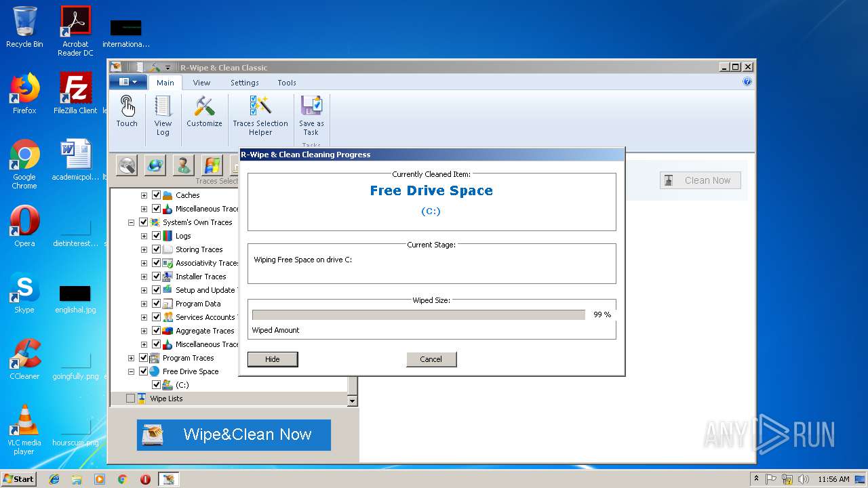
Task: Open the Windows Start menu
Action: pyautogui.click(x=18, y=479)
